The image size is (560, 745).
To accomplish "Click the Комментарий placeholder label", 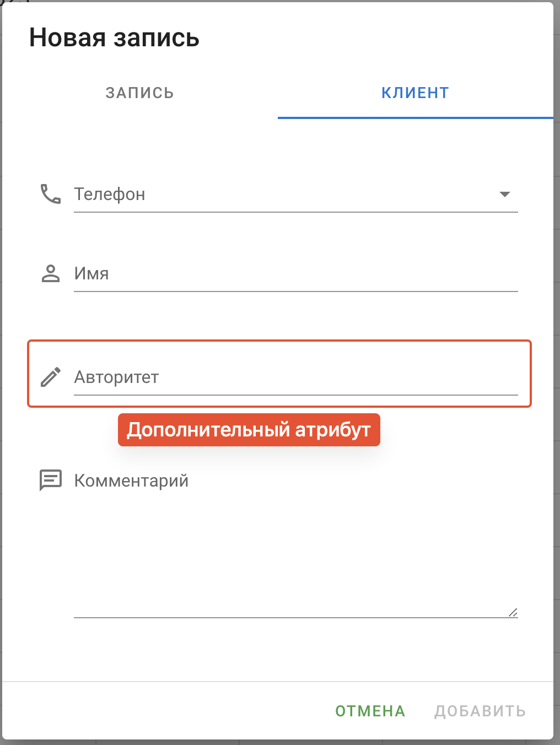I will [131, 481].
